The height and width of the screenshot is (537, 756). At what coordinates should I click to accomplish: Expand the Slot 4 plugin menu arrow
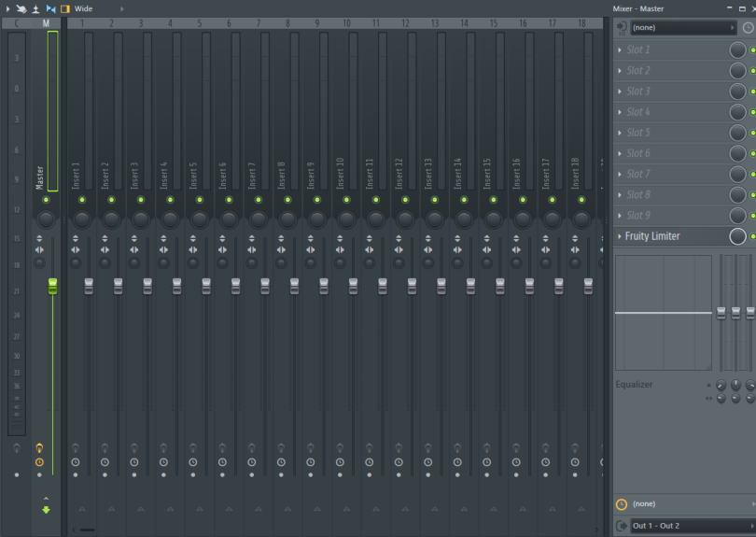[x=620, y=112]
